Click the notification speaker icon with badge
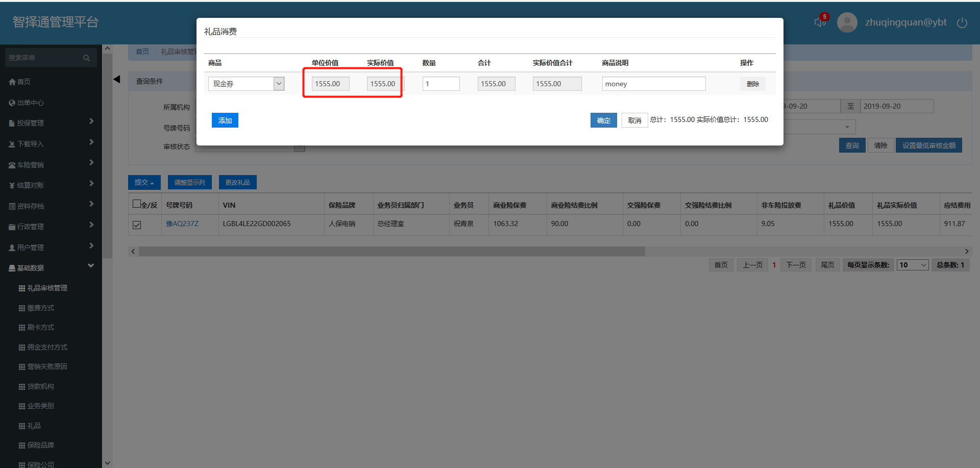The width and height of the screenshot is (980, 468). pos(820,21)
